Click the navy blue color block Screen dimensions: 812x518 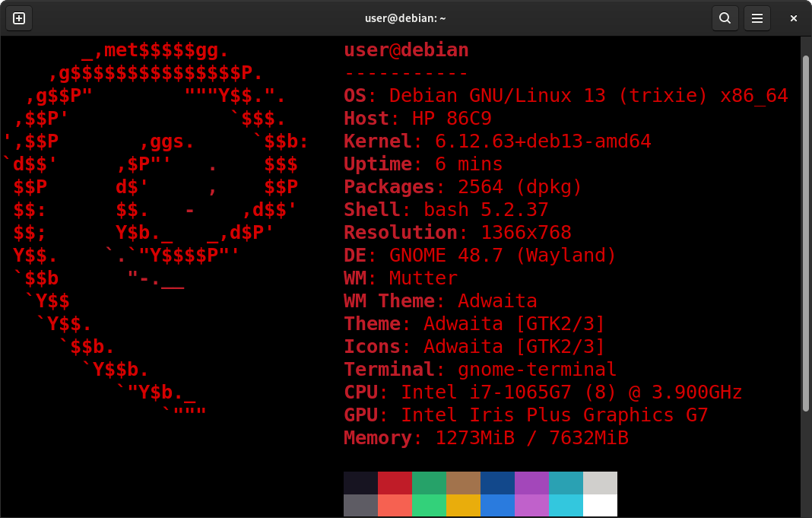tap(497, 483)
